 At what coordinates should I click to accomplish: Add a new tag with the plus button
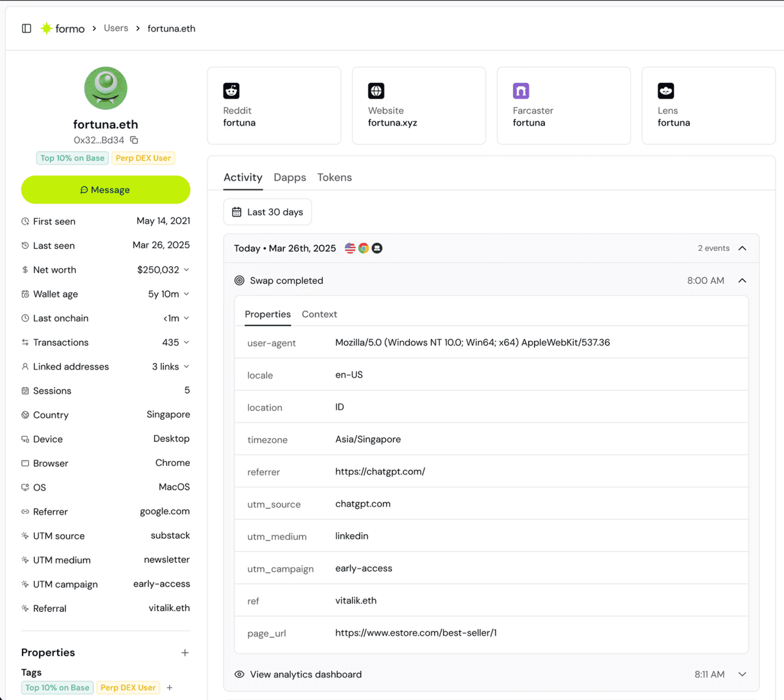point(169,688)
